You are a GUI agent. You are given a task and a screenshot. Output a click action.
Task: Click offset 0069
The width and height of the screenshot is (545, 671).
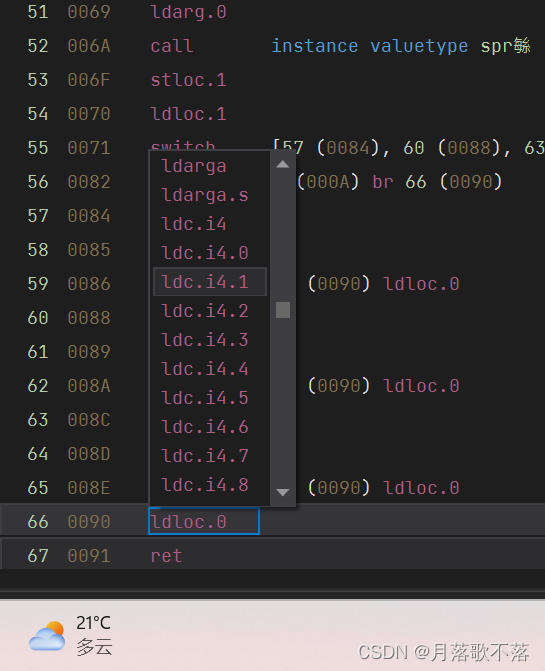[x=89, y=12]
